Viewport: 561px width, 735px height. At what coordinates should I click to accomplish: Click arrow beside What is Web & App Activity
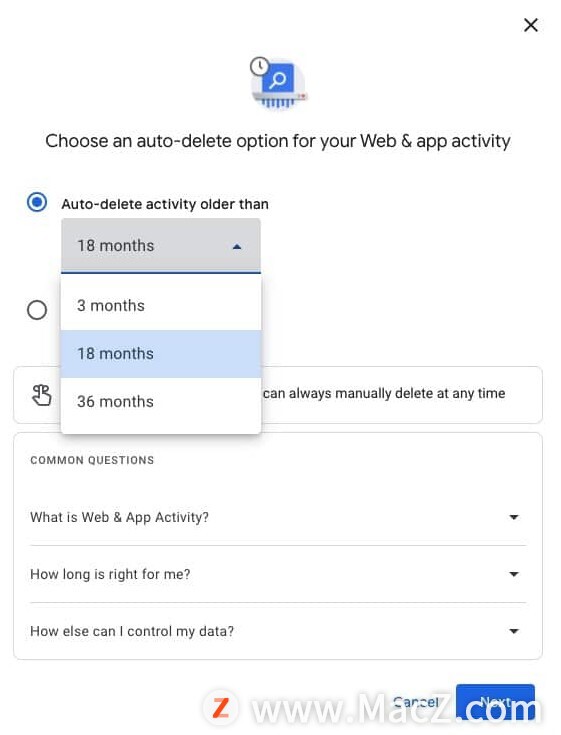(514, 517)
